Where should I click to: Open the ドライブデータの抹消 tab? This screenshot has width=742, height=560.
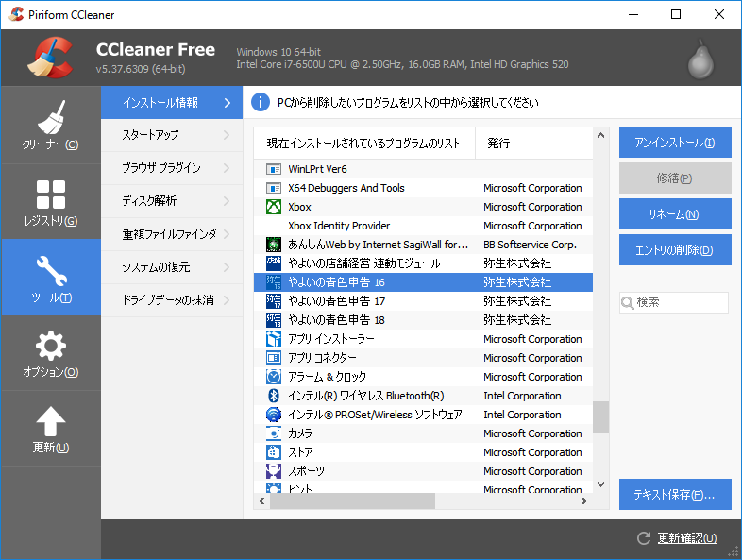click(172, 300)
